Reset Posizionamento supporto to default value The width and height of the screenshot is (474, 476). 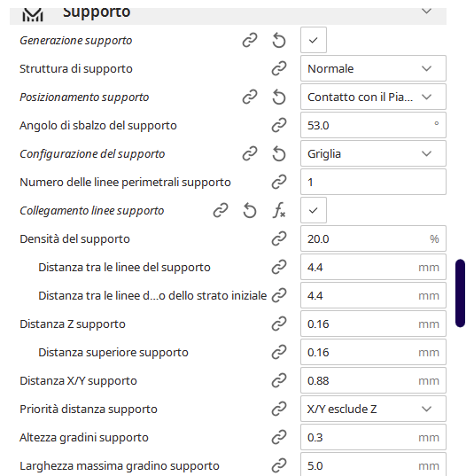[279, 98]
